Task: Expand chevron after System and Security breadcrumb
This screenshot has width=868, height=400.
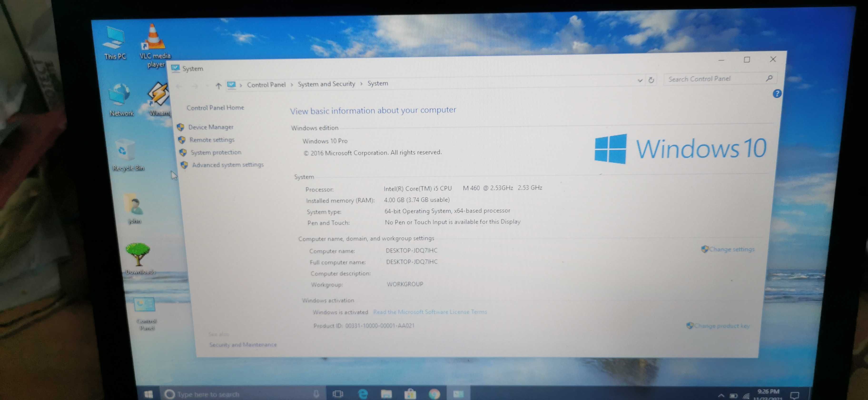Action: pyautogui.click(x=361, y=84)
